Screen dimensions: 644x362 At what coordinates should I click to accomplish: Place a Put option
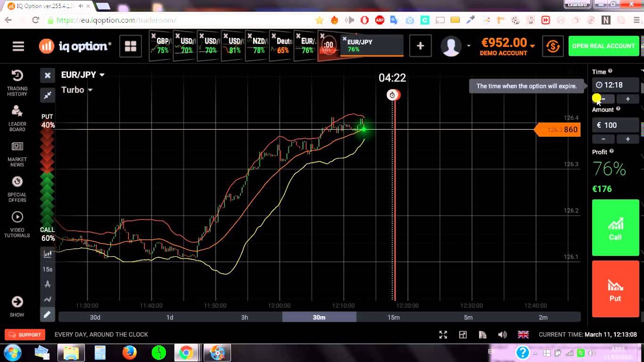[x=615, y=289]
